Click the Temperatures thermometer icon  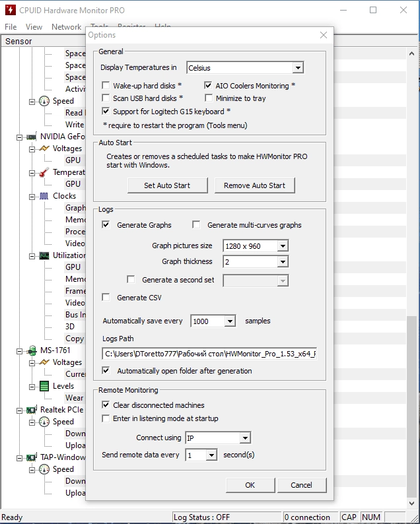[x=44, y=172]
